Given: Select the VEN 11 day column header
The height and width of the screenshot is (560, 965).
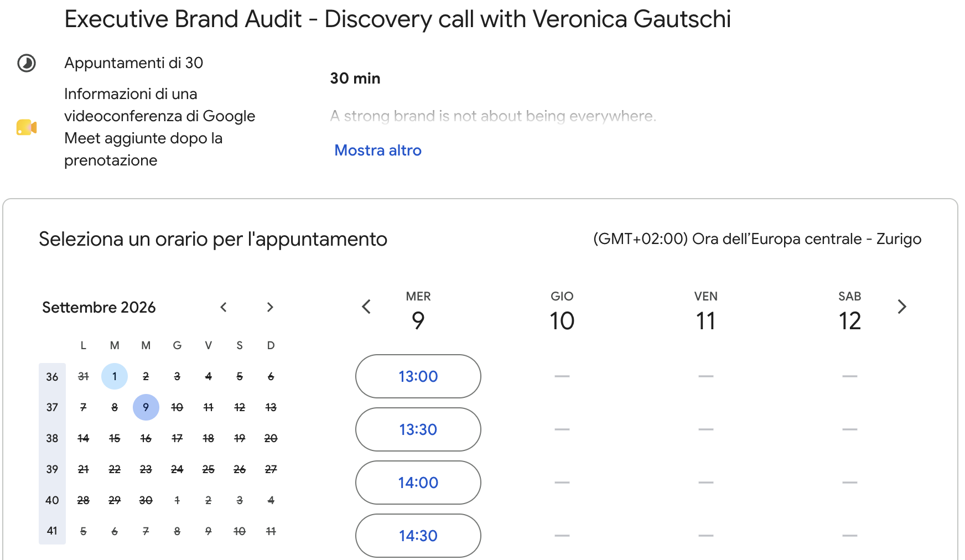Looking at the screenshot, I should coord(706,312).
